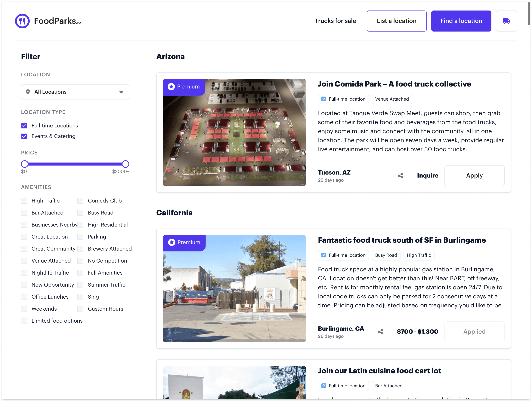
Task: Click the share icon on the Burlingame listing
Action: point(380,332)
